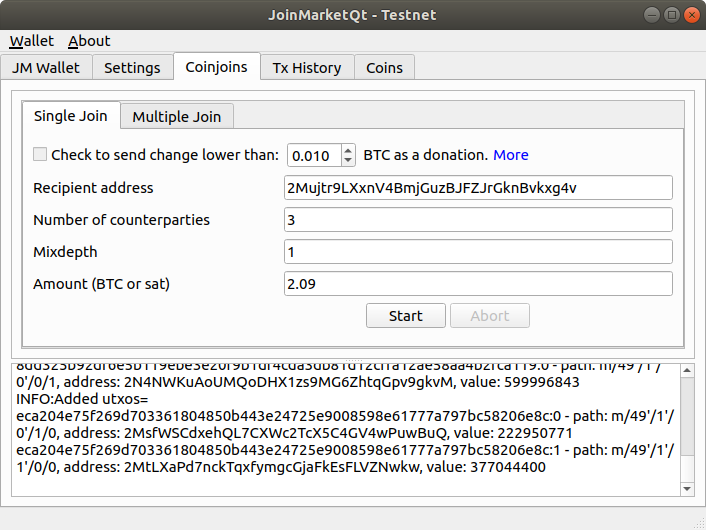Click the window maximize button
Screen dimensions: 706x530
[671, 15]
